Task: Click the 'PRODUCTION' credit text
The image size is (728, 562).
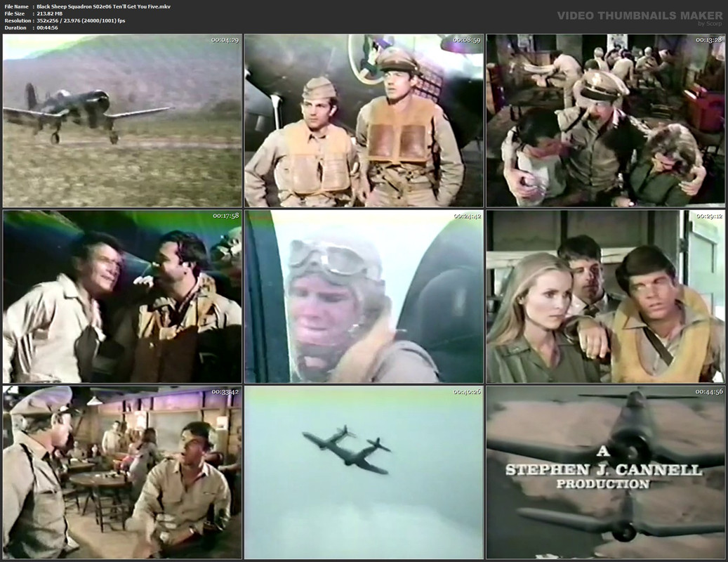Action: [603, 484]
